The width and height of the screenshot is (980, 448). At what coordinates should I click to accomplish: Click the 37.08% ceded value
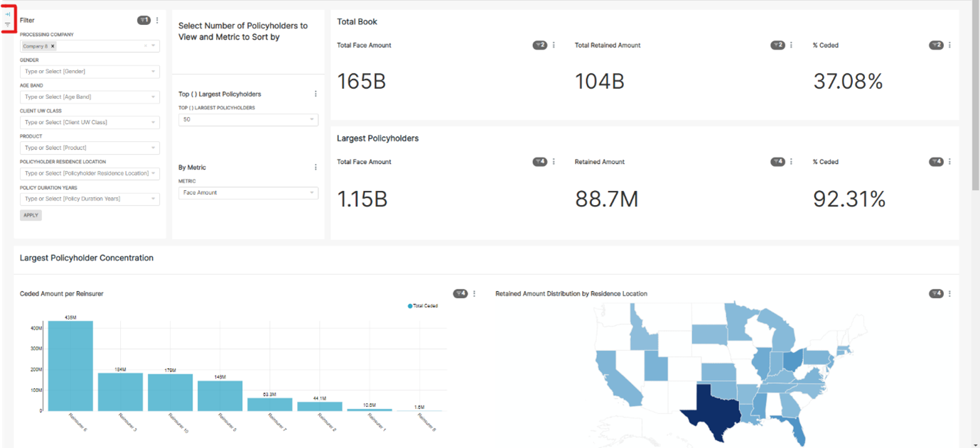point(849,82)
